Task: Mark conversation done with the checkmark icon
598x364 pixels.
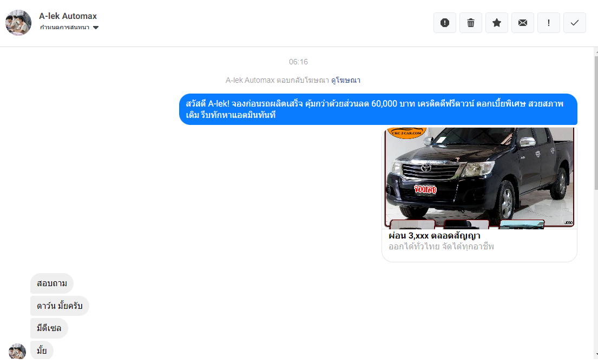Action: (574, 23)
